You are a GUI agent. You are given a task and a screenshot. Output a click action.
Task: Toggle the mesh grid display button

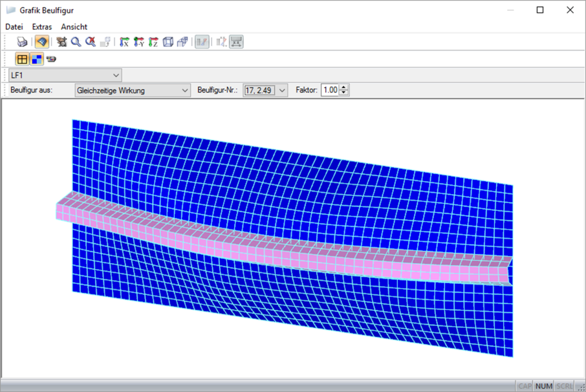click(x=22, y=59)
